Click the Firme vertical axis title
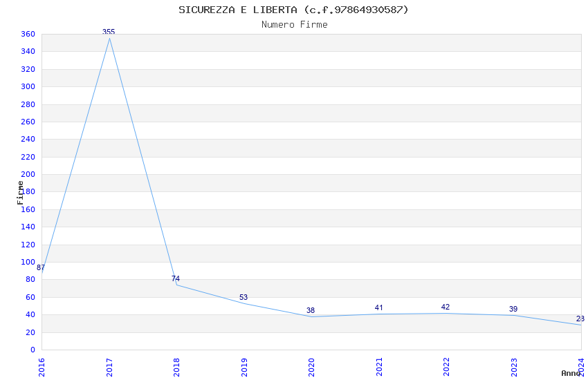 (x=20, y=193)
